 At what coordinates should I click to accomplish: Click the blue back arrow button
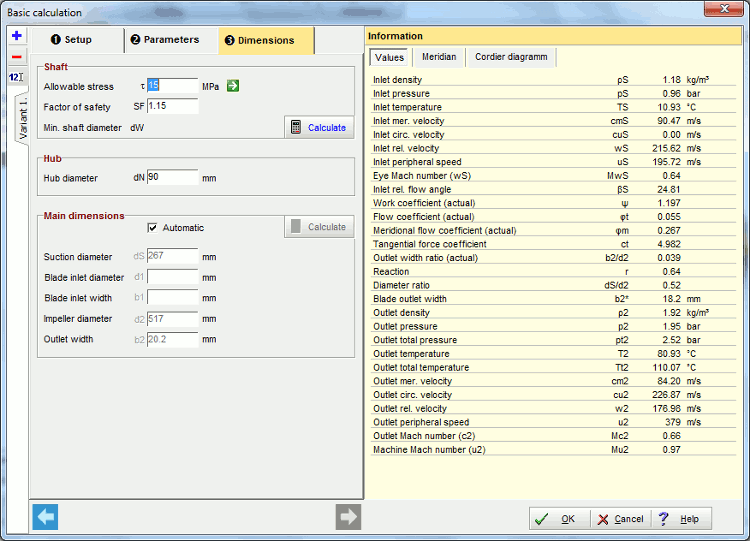45,517
